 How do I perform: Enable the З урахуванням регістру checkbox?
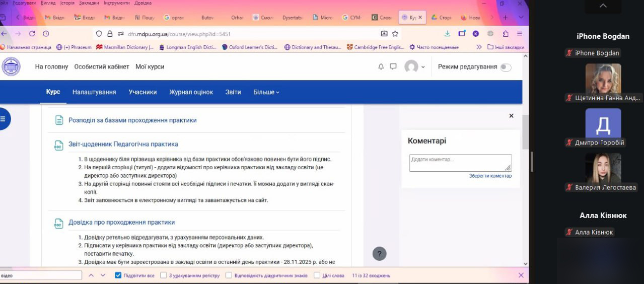(164, 275)
